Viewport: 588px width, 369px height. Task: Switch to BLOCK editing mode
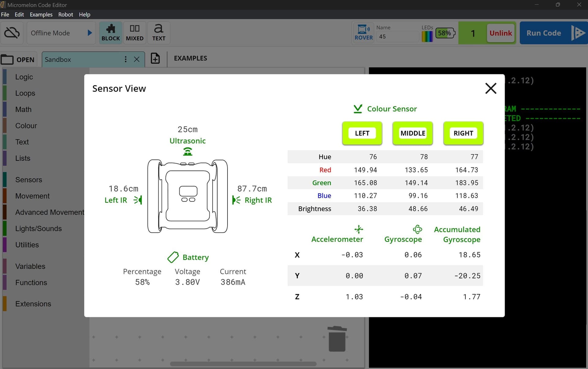pos(111,32)
